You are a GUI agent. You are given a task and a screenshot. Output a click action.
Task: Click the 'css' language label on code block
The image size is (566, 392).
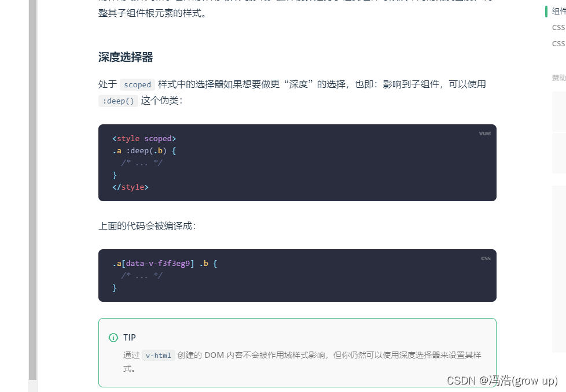[x=486, y=258]
